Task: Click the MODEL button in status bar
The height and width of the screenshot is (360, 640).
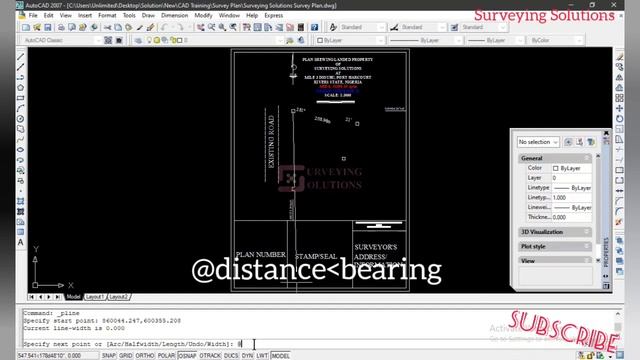Action: tap(280, 356)
